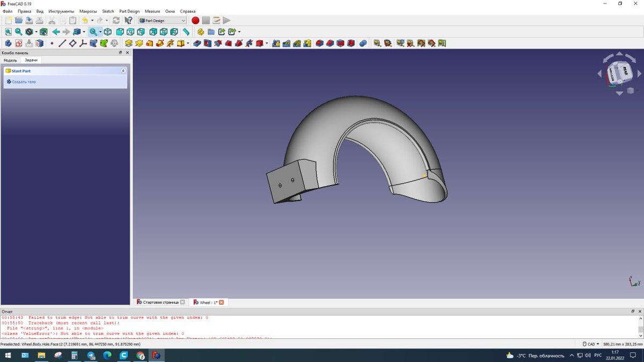Click the REAR face of navigation cube
The width and height of the screenshot is (644, 362).
(x=626, y=70)
